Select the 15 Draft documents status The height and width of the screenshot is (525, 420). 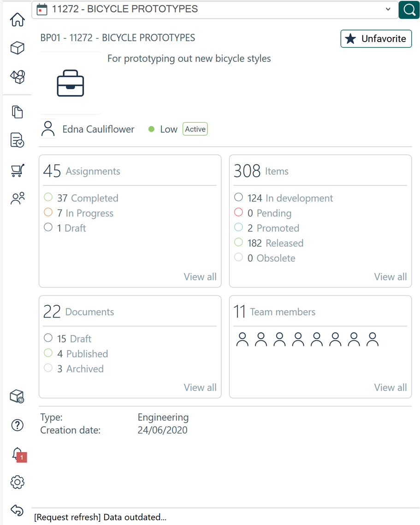click(74, 339)
